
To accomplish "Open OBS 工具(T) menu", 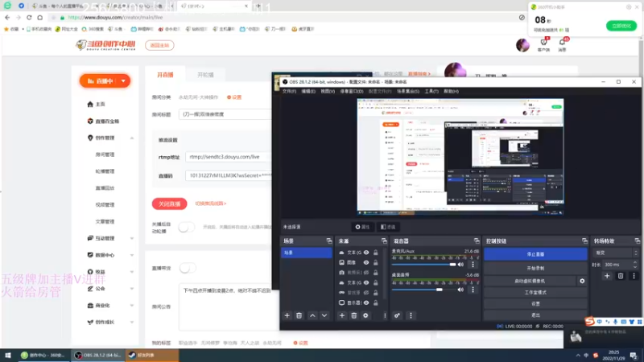I will [431, 91].
